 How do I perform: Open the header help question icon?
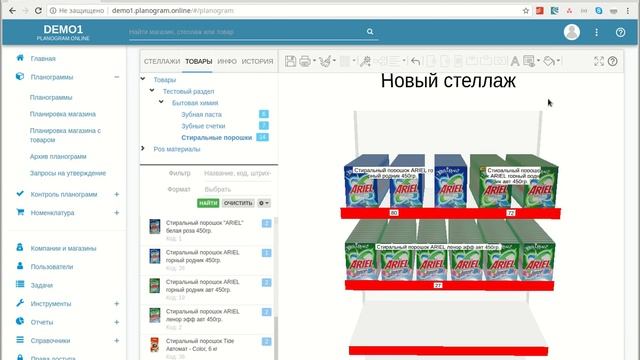[x=620, y=32]
